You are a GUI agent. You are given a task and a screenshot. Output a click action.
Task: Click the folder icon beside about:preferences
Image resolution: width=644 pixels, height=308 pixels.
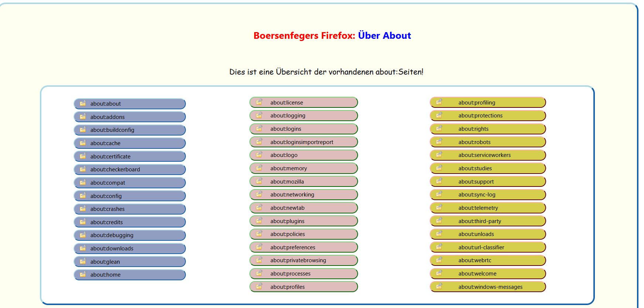[x=259, y=247]
